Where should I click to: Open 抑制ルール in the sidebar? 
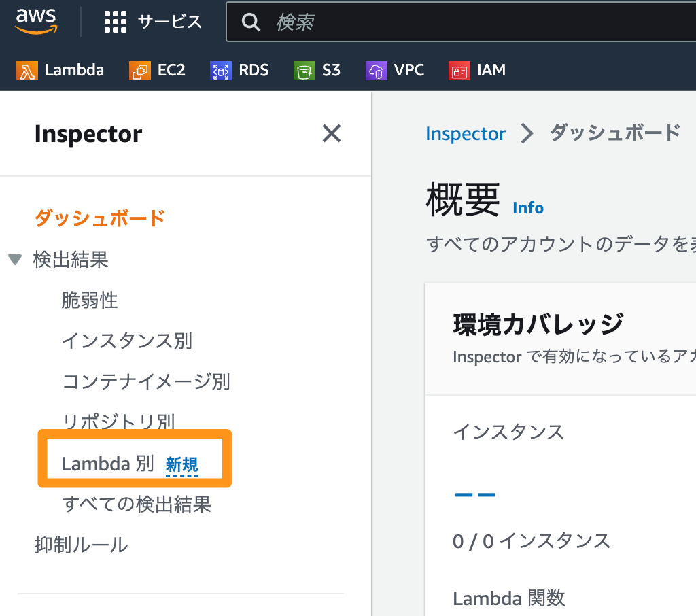(82, 545)
